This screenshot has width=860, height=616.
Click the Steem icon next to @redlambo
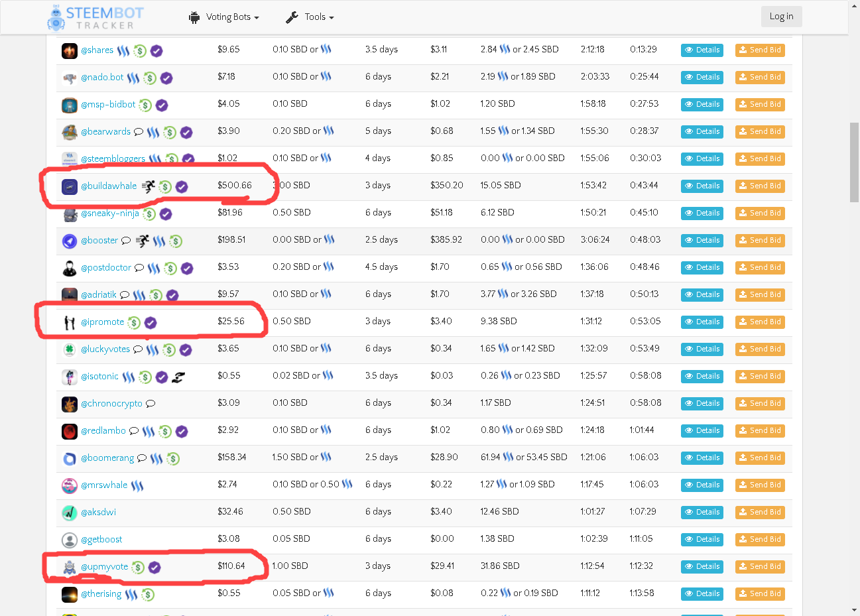click(x=149, y=432)
